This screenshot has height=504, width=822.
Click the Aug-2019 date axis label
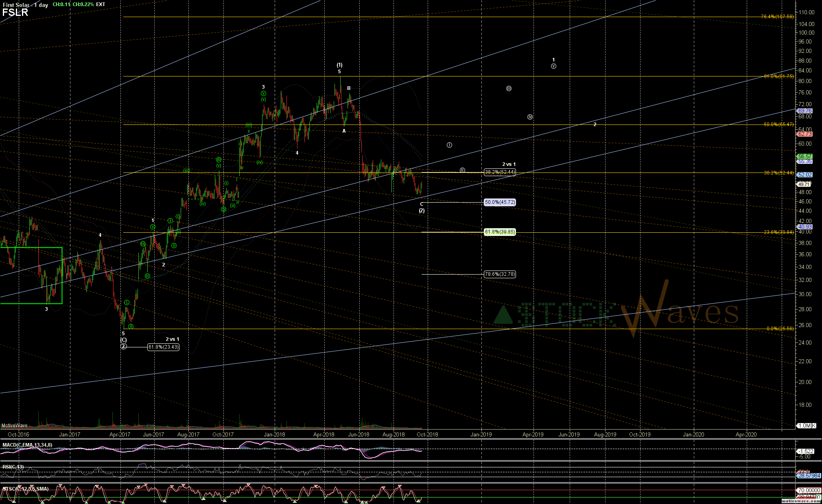pos(605,434)
